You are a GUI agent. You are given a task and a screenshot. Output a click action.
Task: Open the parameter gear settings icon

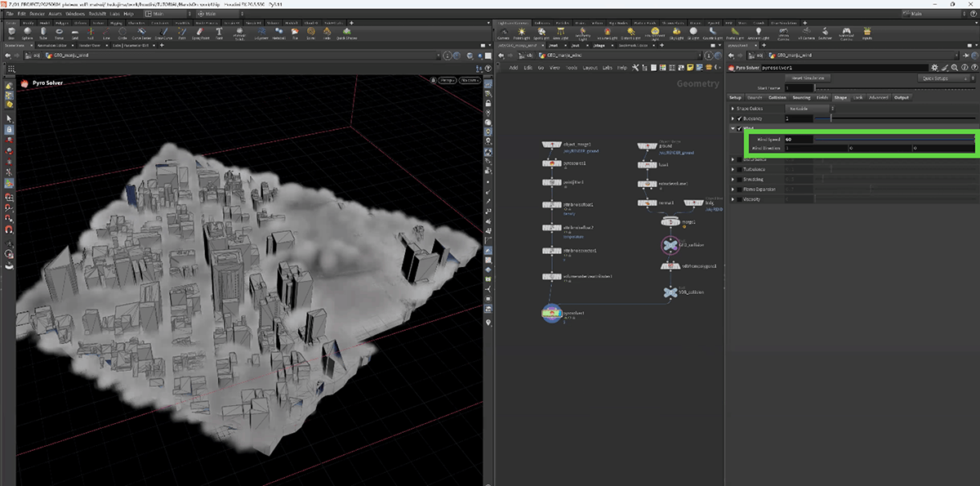pos(935,68)
